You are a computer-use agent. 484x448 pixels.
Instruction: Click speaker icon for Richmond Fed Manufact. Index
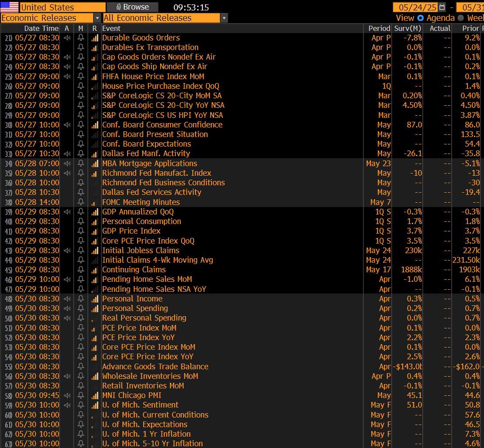[67, 173]
